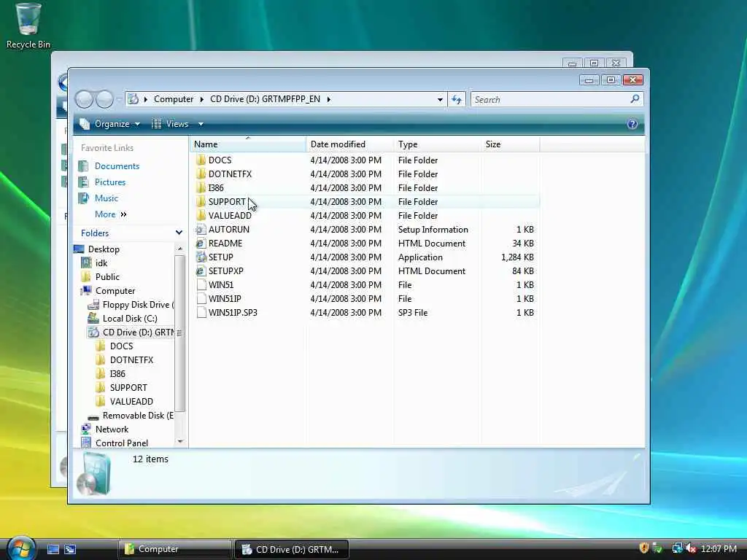Select Control Panel in the folder tree
The height and width of the screenshot is (560, 747).
pyautogui.click(x=122, y=443)
